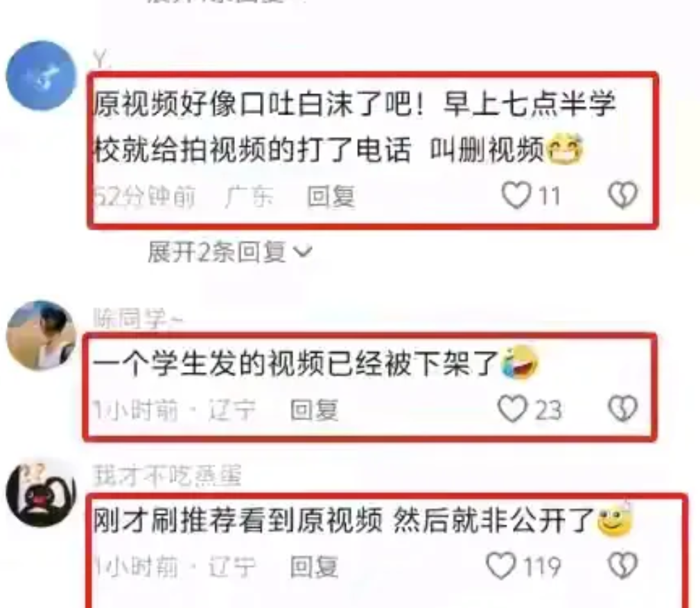
Task: Open the blue avatar of user Y
Action: pyautogui.click(x=41, y=76)
